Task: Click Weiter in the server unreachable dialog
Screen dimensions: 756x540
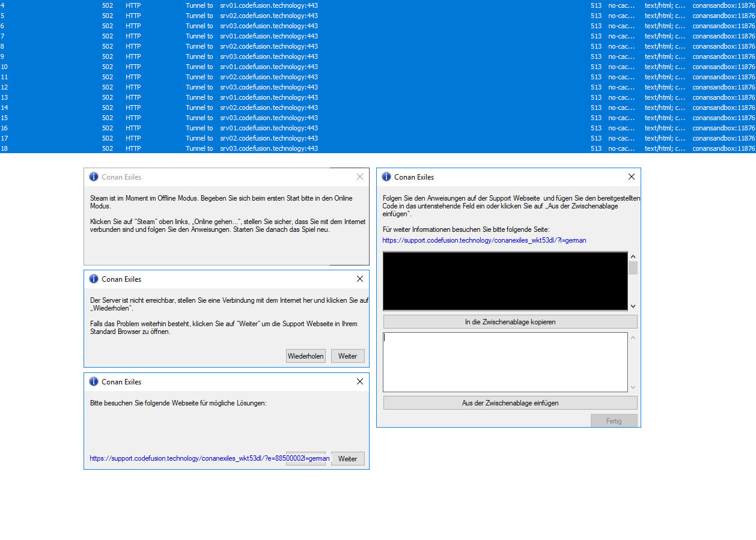Action: [x=348, y=356]
